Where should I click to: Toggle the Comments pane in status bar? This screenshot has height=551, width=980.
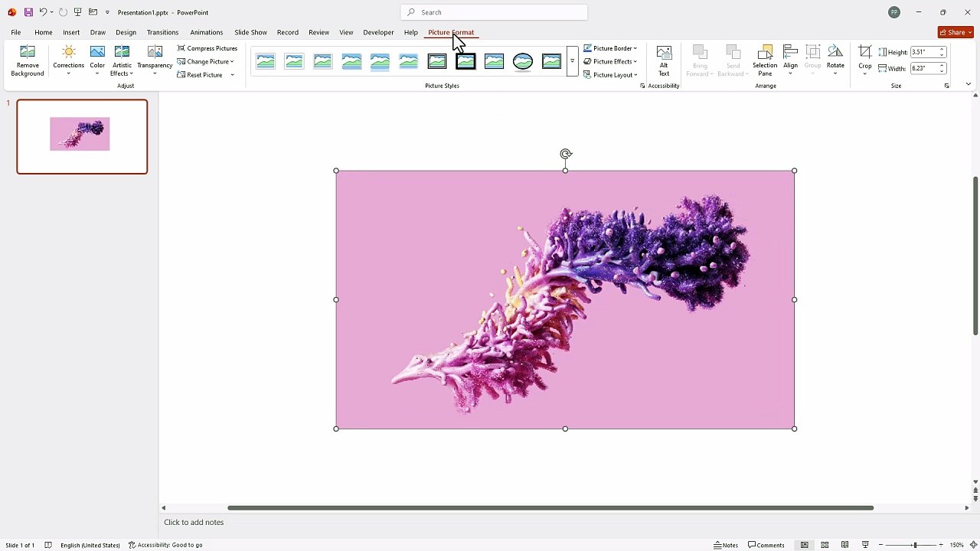[766, 545]
